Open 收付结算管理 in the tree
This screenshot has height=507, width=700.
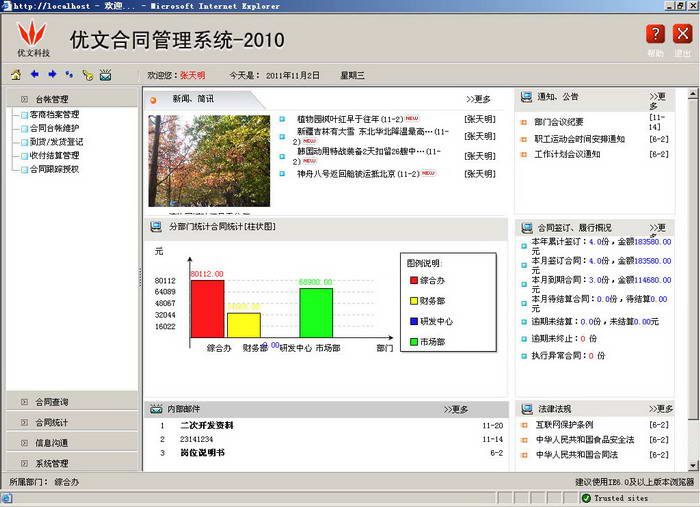(x=54, y=155)
